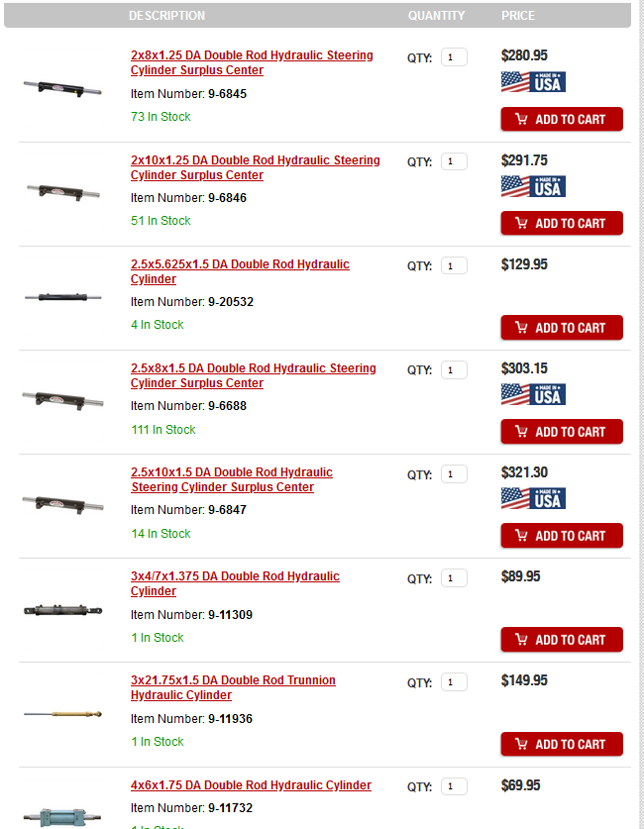The height and width of the screenshot is (829, 644).
Task: Open the 4x6x1.75 DA Double Rod Cylinder link
Action: tap(251, 785)
